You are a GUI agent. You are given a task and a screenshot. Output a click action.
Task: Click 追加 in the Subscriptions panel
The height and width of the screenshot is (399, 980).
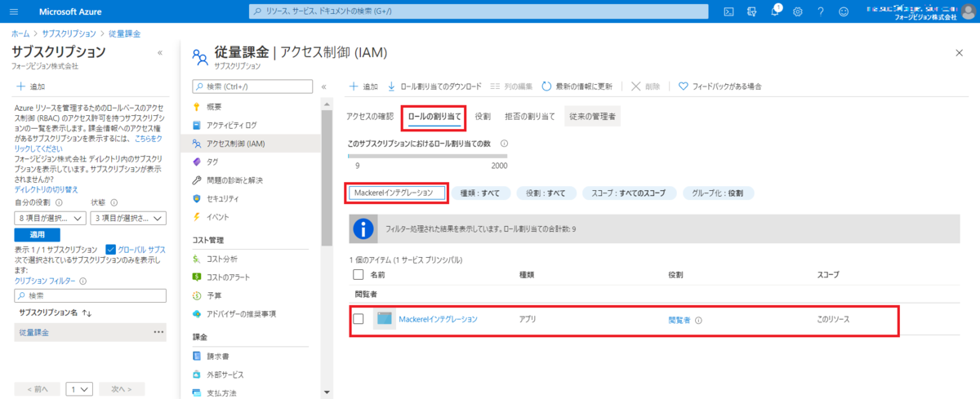(30, 86)
